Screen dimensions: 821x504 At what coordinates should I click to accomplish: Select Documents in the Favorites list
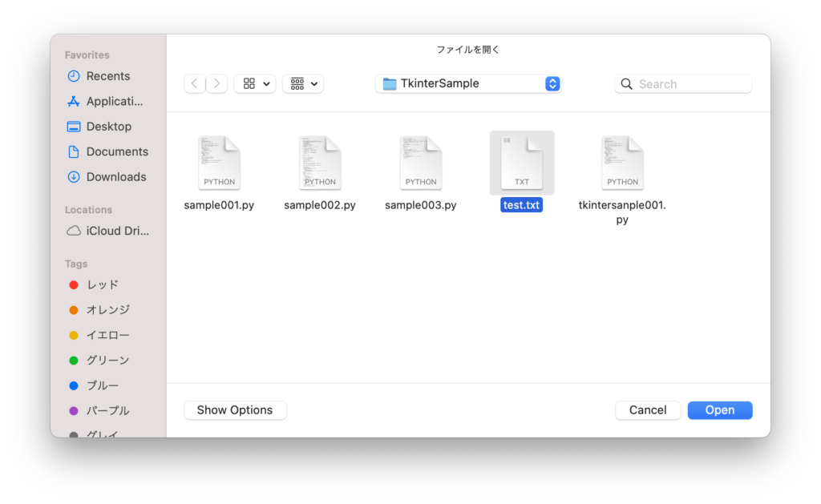(x=108, y=151)
